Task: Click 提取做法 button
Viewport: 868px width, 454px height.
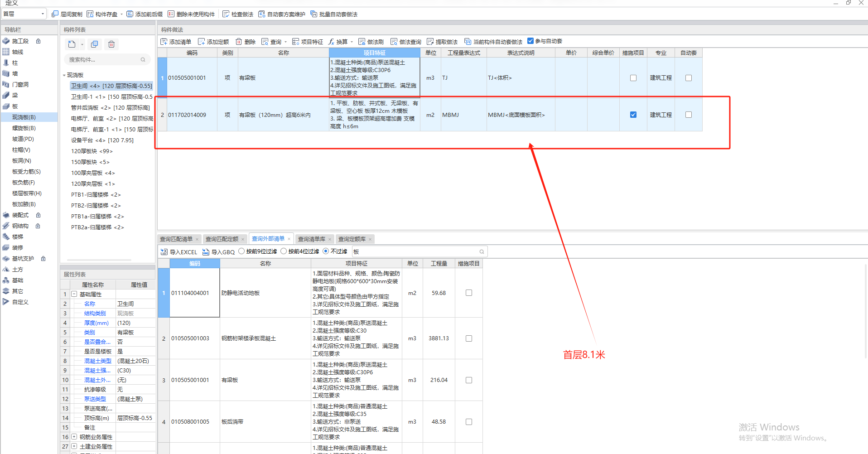Action: click(442, 42)
